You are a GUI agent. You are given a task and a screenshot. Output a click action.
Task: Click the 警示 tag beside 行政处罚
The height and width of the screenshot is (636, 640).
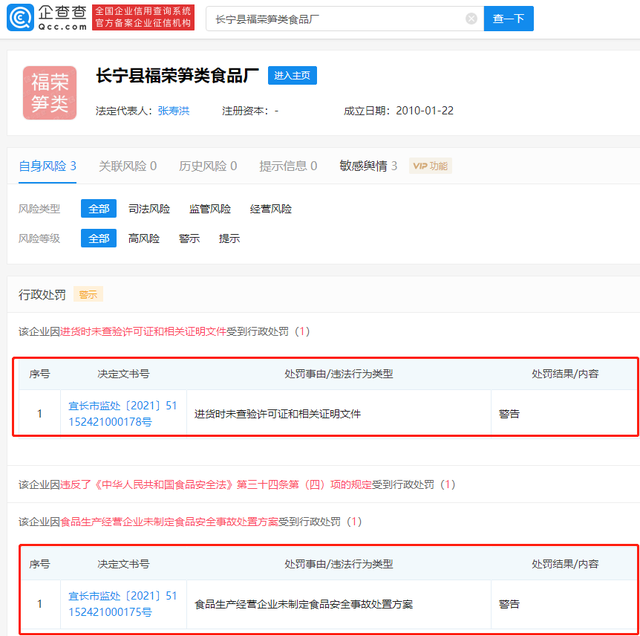coord(88,295)
